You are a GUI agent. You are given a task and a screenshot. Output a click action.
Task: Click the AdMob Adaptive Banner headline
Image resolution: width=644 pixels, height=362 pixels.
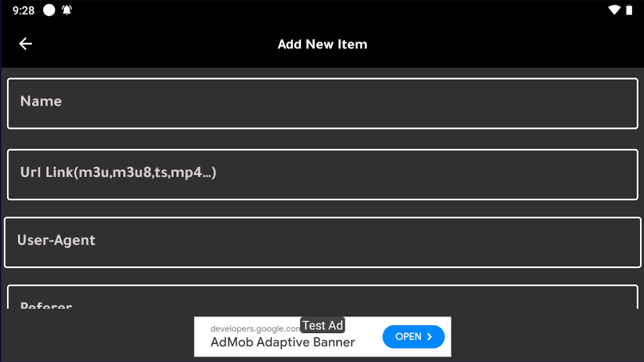click(283, 342)
